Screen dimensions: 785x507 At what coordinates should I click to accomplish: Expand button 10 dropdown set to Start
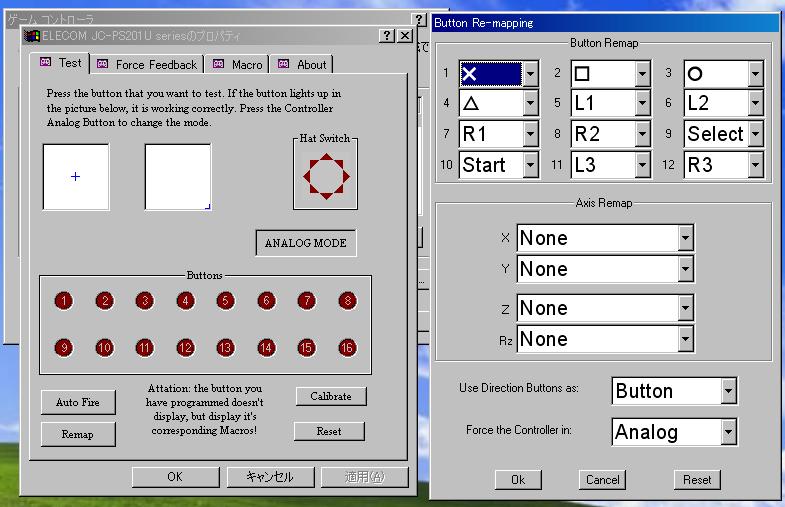[x=499, y=165]
